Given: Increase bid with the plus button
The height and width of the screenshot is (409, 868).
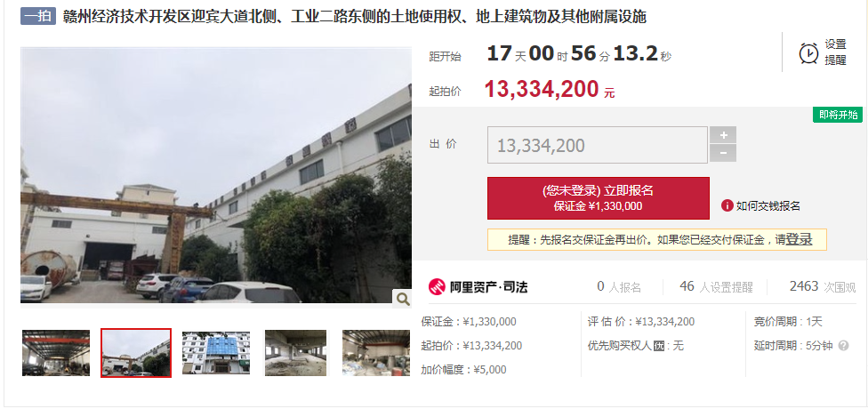Looking at the screenshot, I should pyautogui.click(x=723, y=135).
